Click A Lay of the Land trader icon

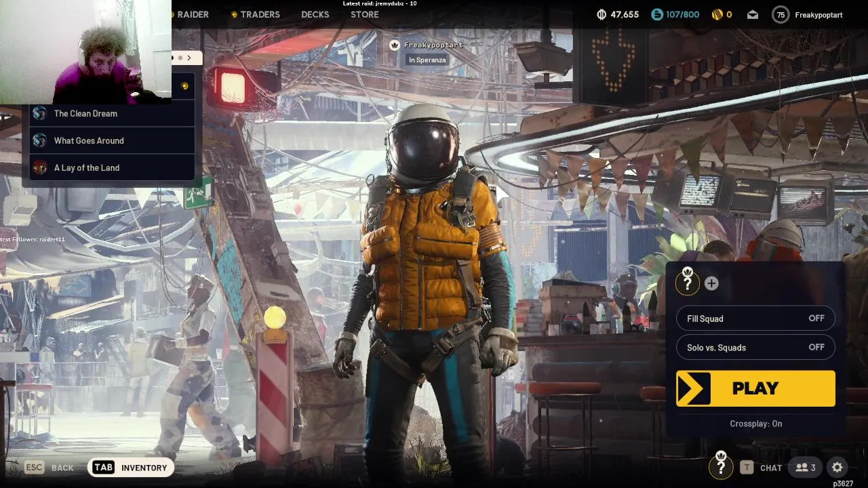(40, 167)
